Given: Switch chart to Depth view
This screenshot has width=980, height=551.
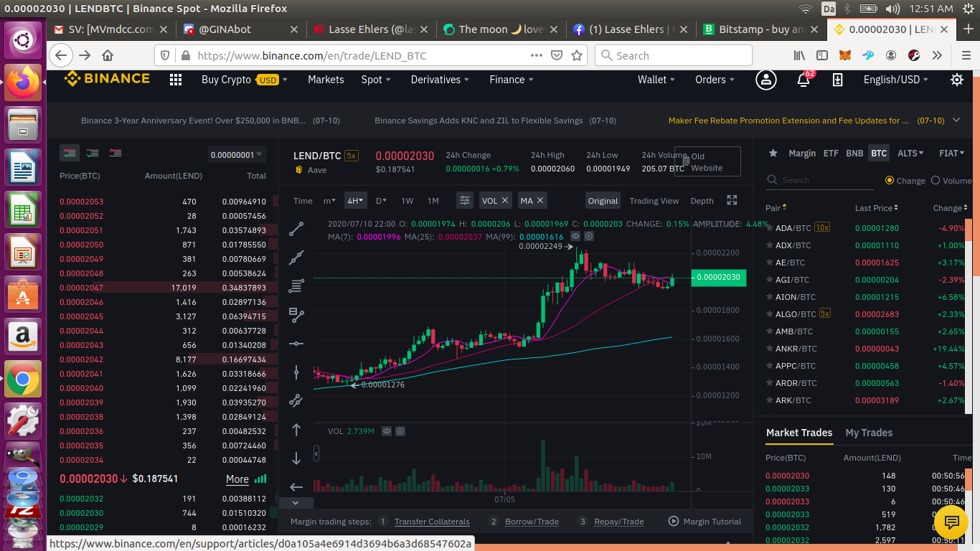Looking at the screenshot, I should [x=702, y=201].
